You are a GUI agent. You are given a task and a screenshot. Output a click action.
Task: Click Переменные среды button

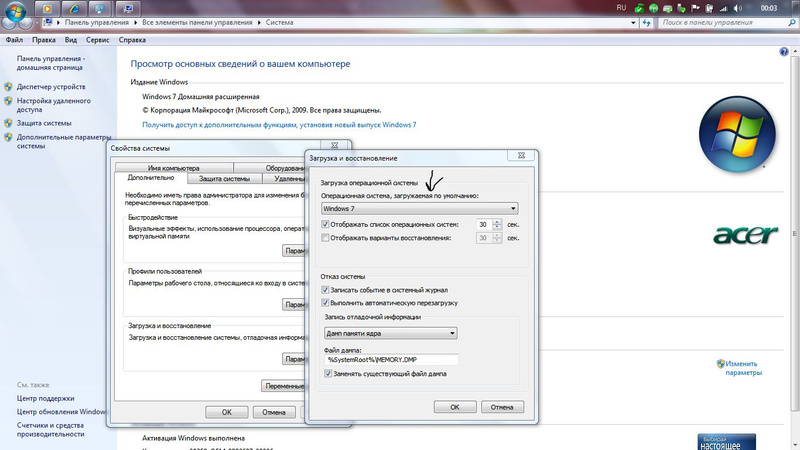click(283, 386)
